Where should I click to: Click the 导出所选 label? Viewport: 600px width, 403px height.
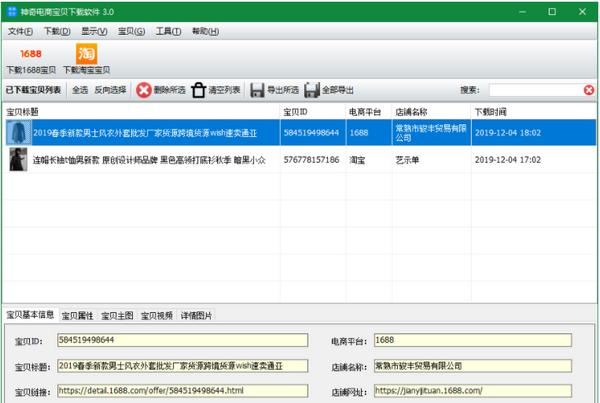point(283,90)
